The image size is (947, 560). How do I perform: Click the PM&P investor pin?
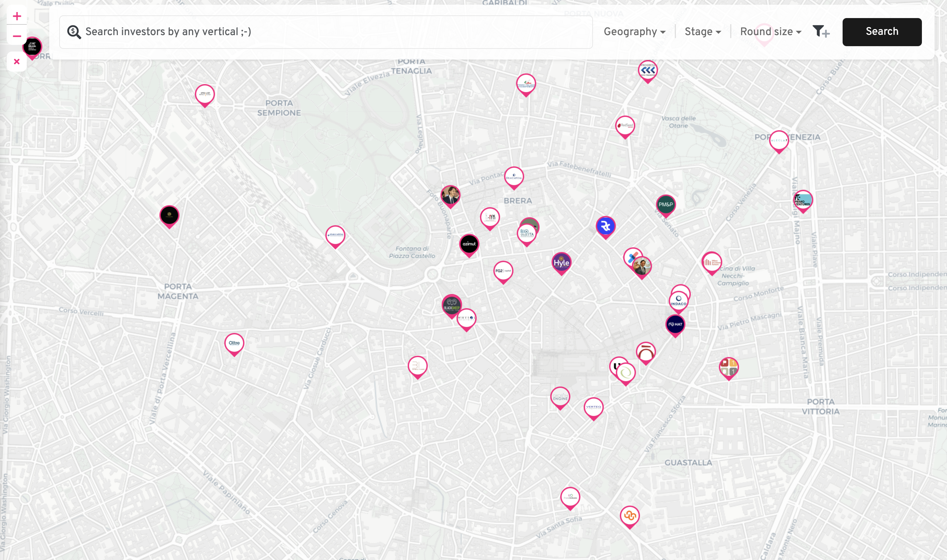[x=666, y=204]
